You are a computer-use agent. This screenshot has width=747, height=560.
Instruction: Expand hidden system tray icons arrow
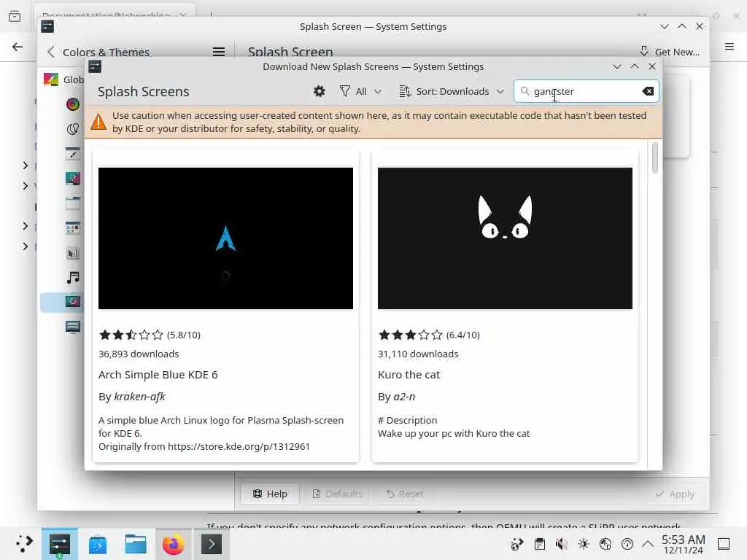(x=648, y=544)
